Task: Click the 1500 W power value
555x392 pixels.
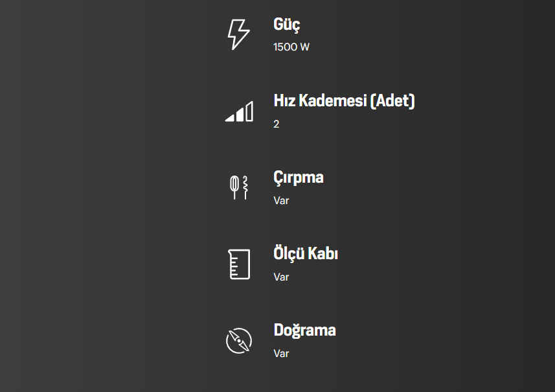Action: (x=291, y=47)
